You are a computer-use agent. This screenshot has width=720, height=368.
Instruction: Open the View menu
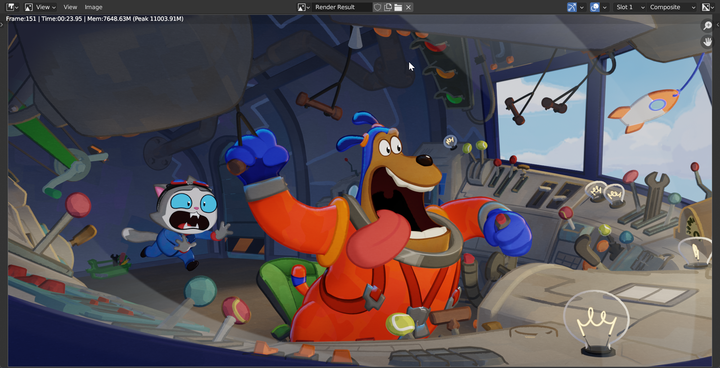[70, 7]
